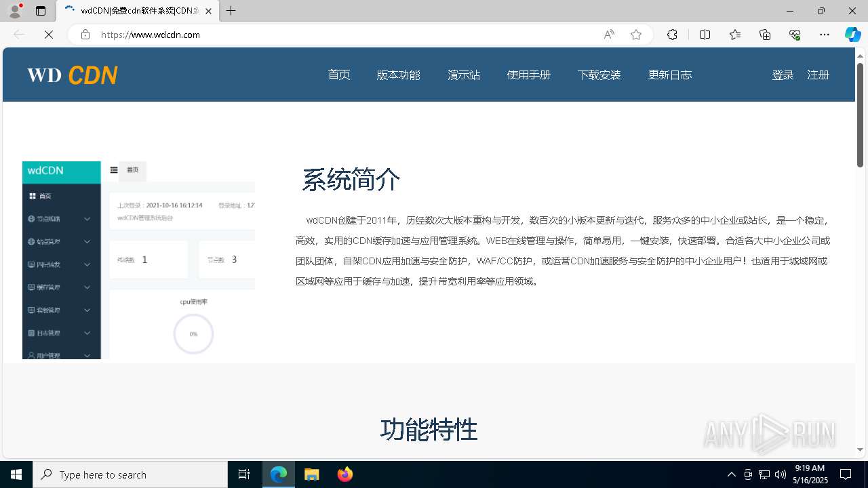Open Settings and more menu
The height and width of the screenshot is (488, 868).
coord(825,35)
